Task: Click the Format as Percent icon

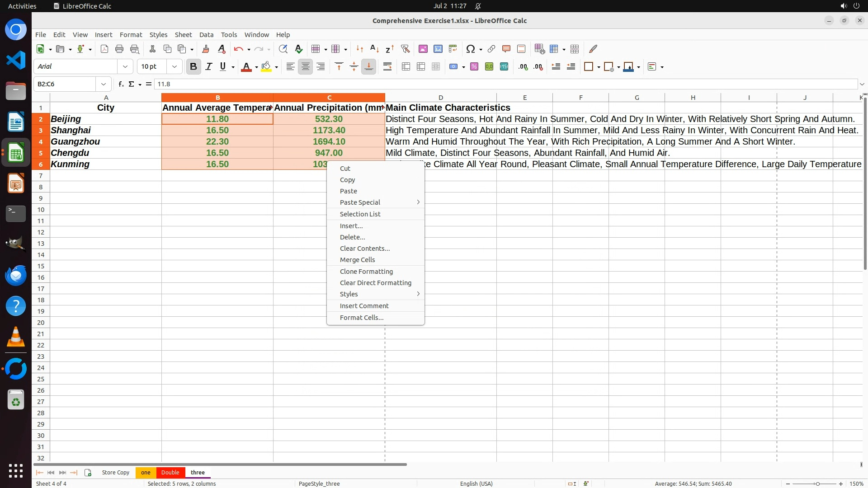Action: coord(474,67)
